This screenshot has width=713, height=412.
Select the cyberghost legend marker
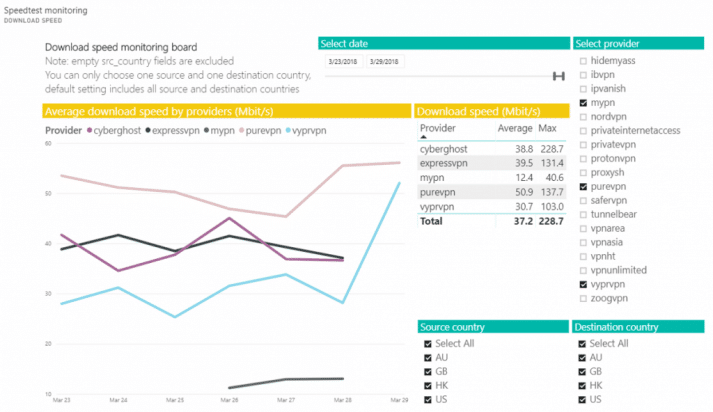click(x=90, y=131)
